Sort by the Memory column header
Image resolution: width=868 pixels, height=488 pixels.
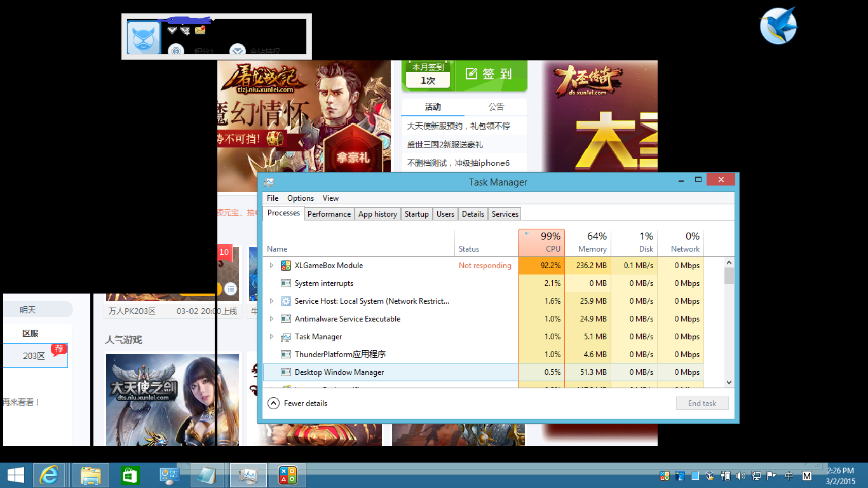[x=588, y=242]
